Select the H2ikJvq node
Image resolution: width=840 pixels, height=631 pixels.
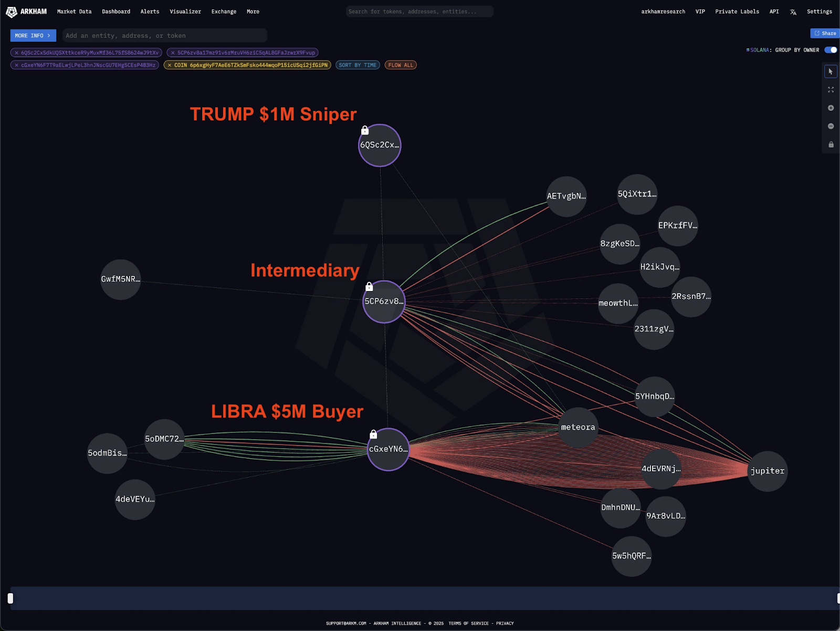(660, 267)
